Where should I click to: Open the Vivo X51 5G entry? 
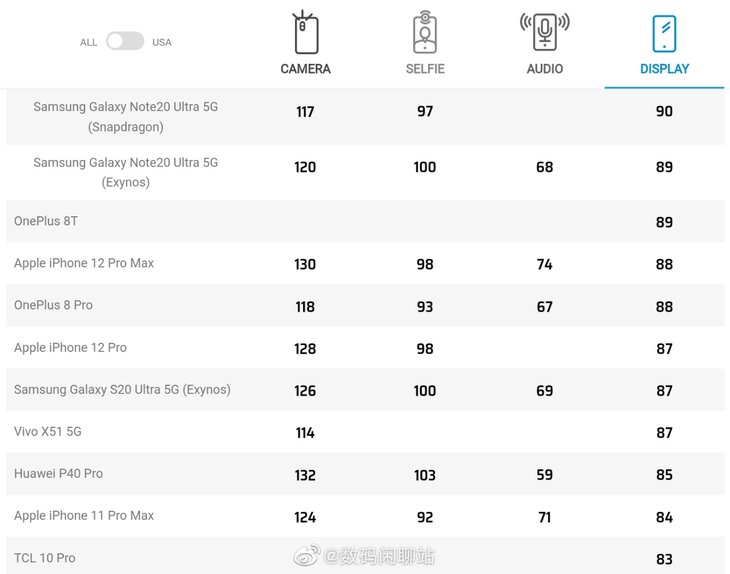47,432
